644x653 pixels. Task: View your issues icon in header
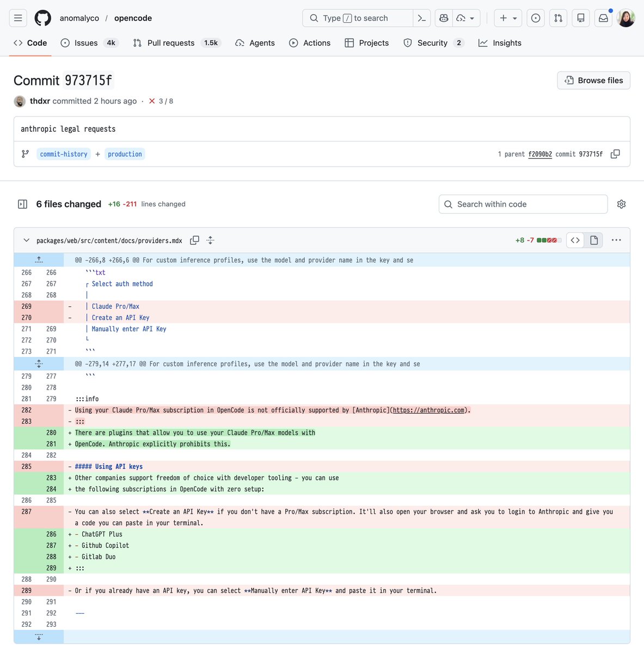(x=536, y=18)
